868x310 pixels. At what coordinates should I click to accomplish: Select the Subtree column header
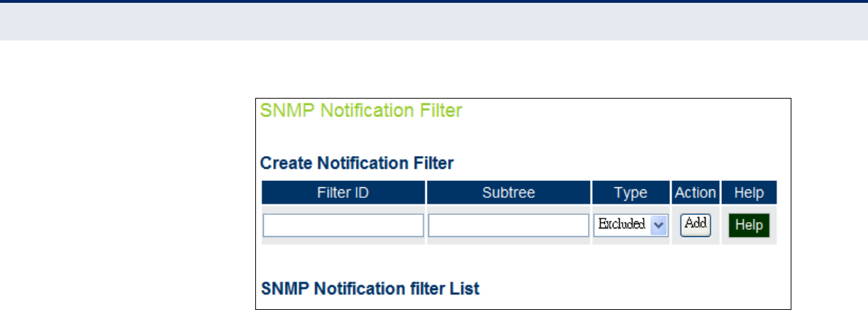click(x=508, y=192)
